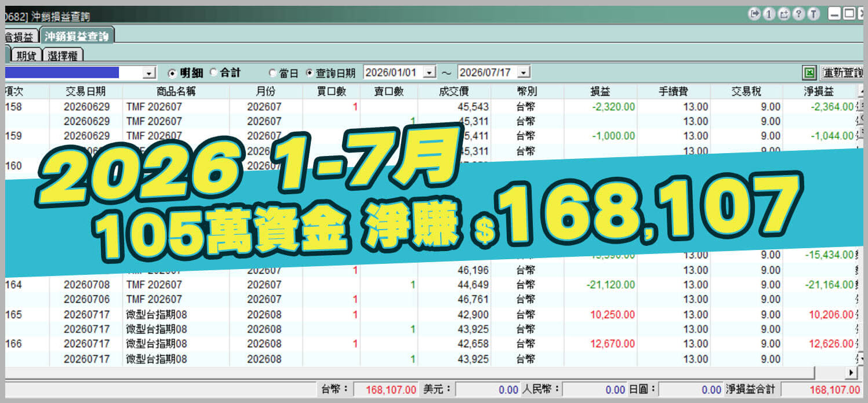The image size is (868, 403).
Task: Click the profit cell -1,000.00
Action: click(x=613, y=136)
